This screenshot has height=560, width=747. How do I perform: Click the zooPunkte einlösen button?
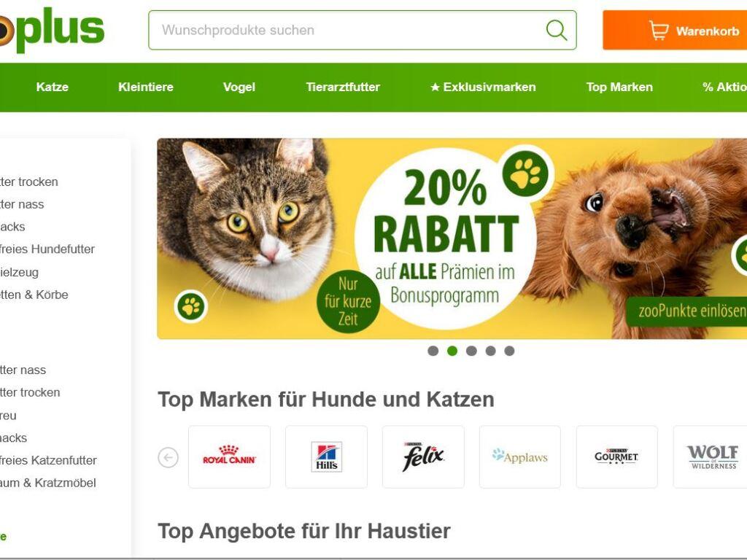tap(687, 311)
